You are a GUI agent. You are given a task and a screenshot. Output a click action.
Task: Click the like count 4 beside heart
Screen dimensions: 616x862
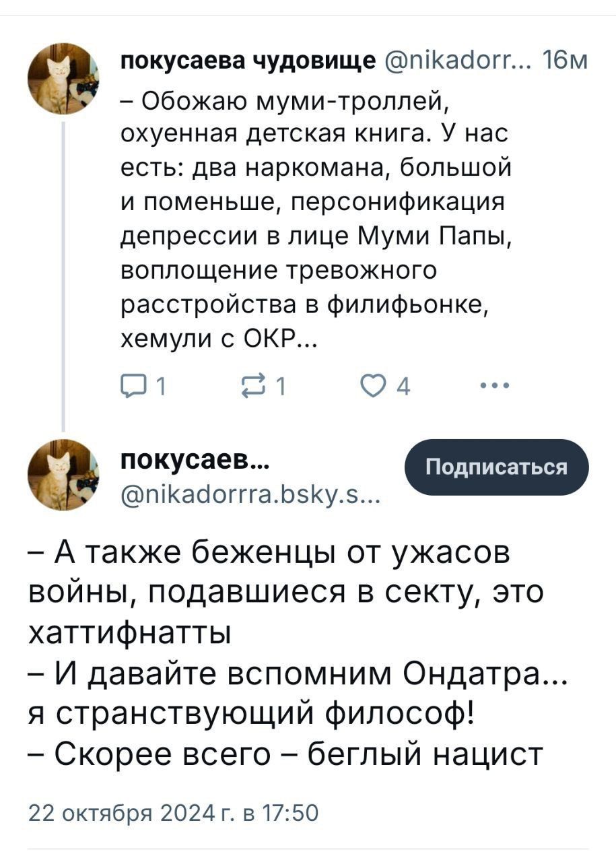(403, 387)
